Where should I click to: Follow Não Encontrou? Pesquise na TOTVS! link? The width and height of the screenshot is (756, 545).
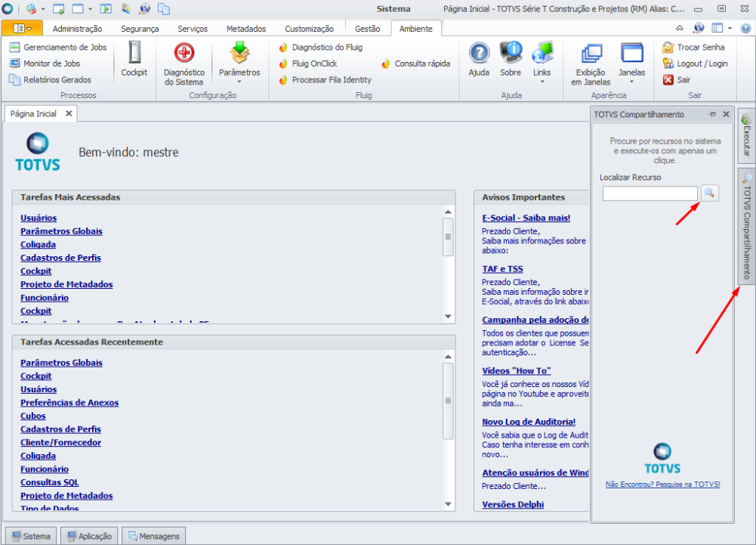(663, 485)
